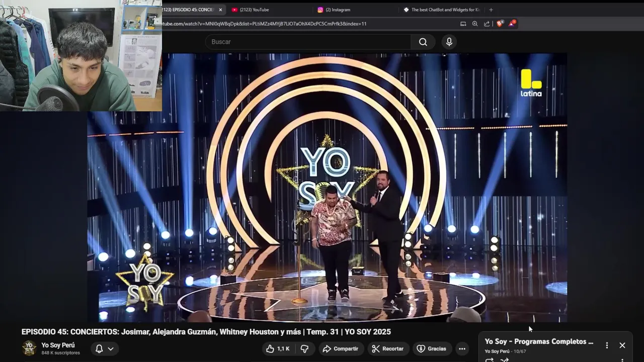Toggle playlist shuffle icon
Image resolution: width=644 pixels, height=362 pixels.
coord(505,360)
